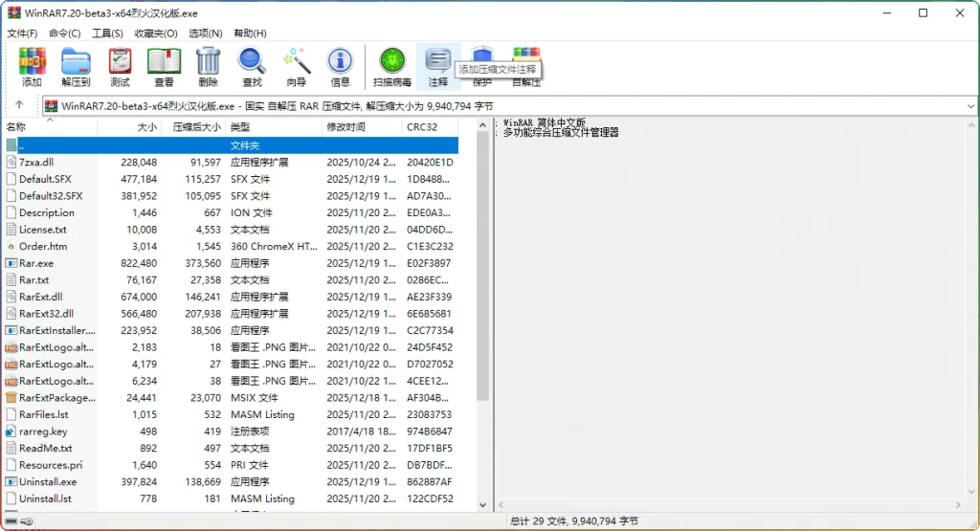
Task: Click the RarExtPackage file icon
Action: click(x=11, y=397)
